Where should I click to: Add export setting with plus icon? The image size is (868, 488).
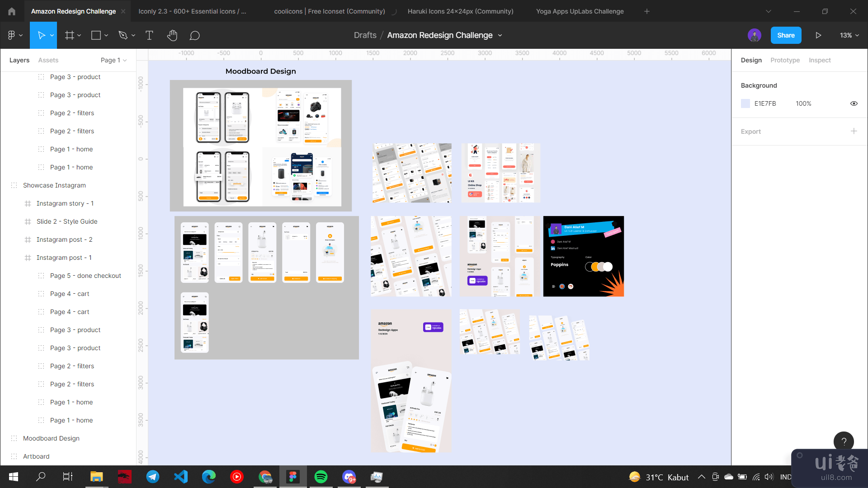(x=854, y=131)
